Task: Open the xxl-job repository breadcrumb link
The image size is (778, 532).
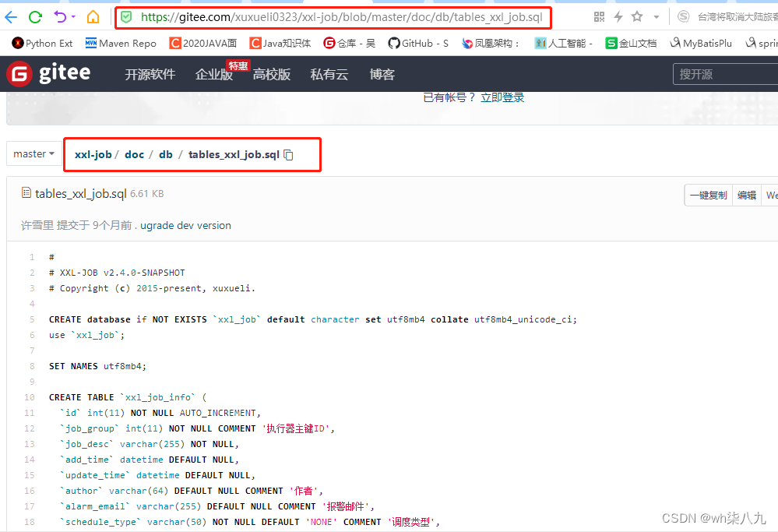Action: coord(93,154)
